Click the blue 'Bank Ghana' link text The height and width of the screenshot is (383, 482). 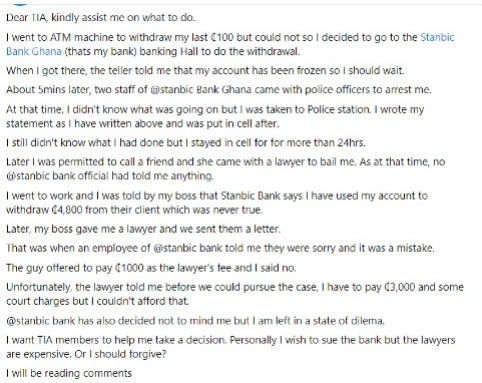coord(34,51)
